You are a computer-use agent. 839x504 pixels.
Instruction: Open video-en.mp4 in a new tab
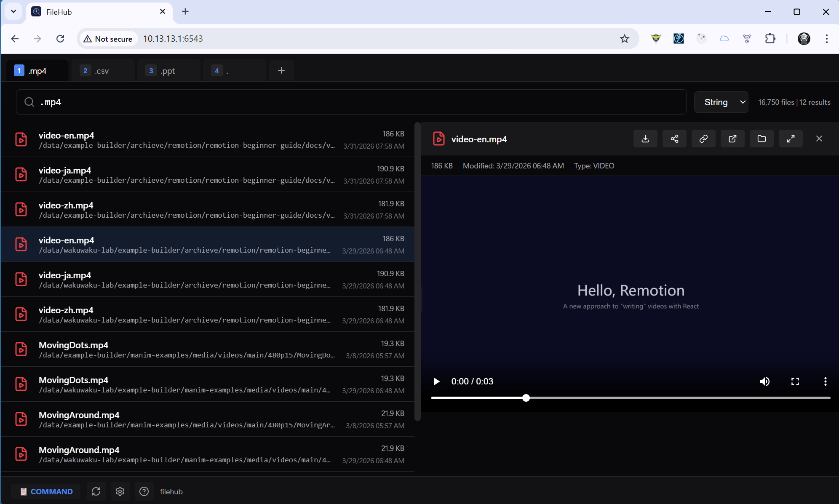(x=732, y=139)
